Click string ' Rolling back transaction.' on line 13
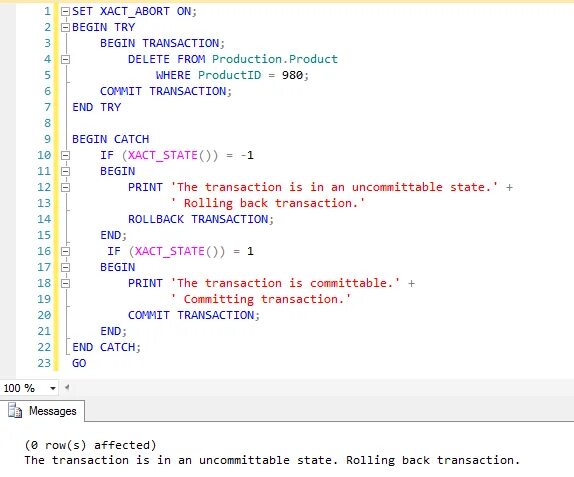574x477 pixels. pyautogui.click(x=268, y=203)
